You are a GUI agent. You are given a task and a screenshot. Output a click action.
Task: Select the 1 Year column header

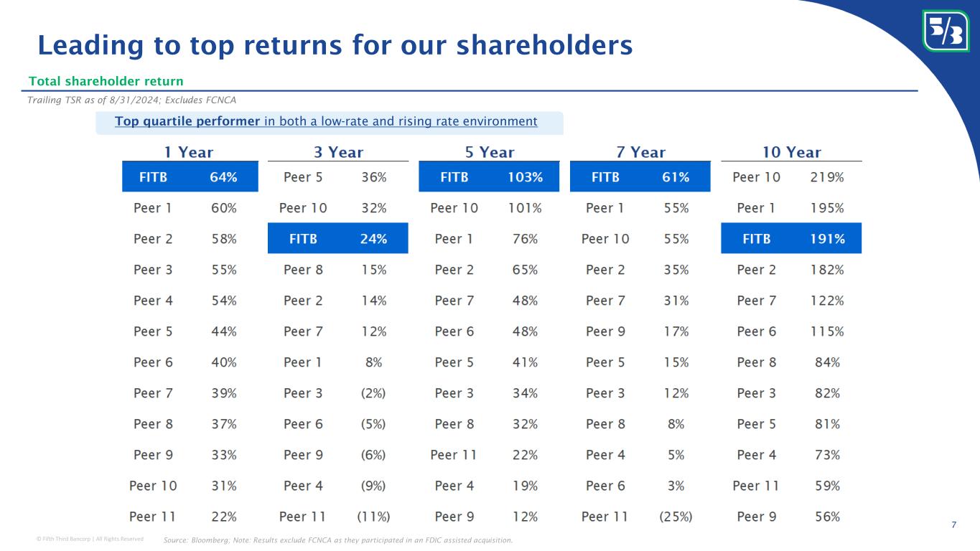click(x=189, y=152)
